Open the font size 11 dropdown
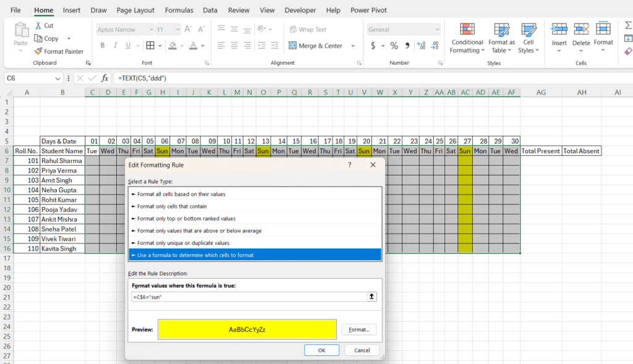 (177, 30)
